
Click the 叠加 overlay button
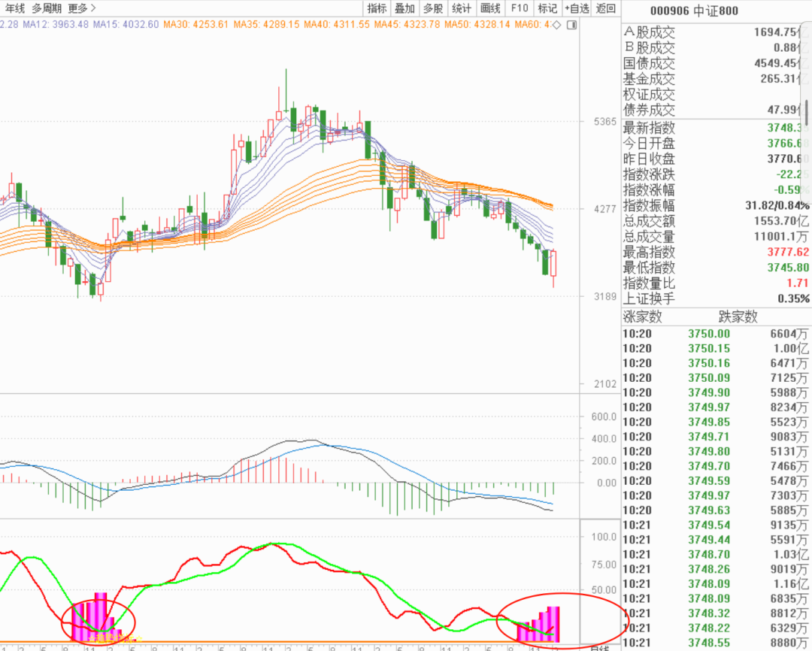click(x=404, y=8)
